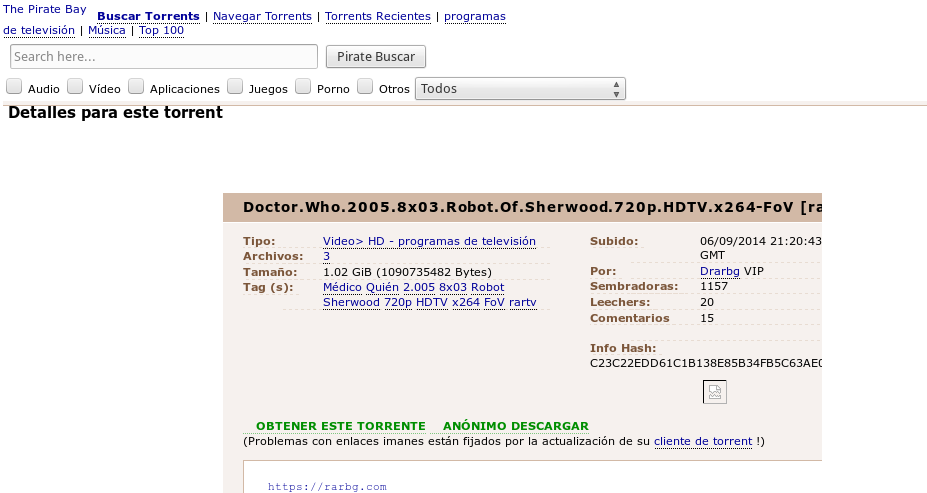The width and height of the screenshot is (927, 493).
Task: Go to Navegar Torrents
Action: pos(262,17)
